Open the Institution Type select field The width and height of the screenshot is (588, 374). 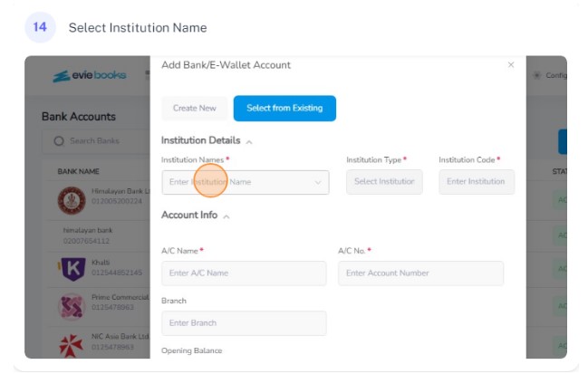(384, 182)
